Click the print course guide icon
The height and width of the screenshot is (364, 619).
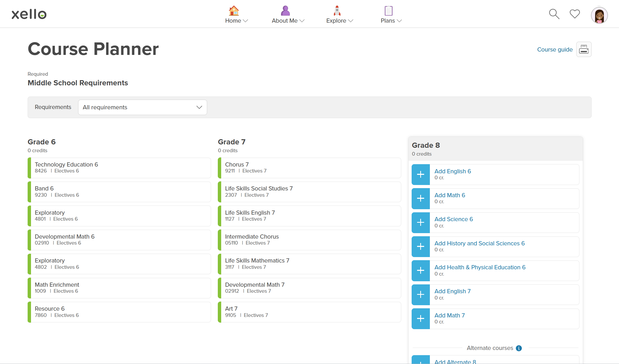point(584,49)
